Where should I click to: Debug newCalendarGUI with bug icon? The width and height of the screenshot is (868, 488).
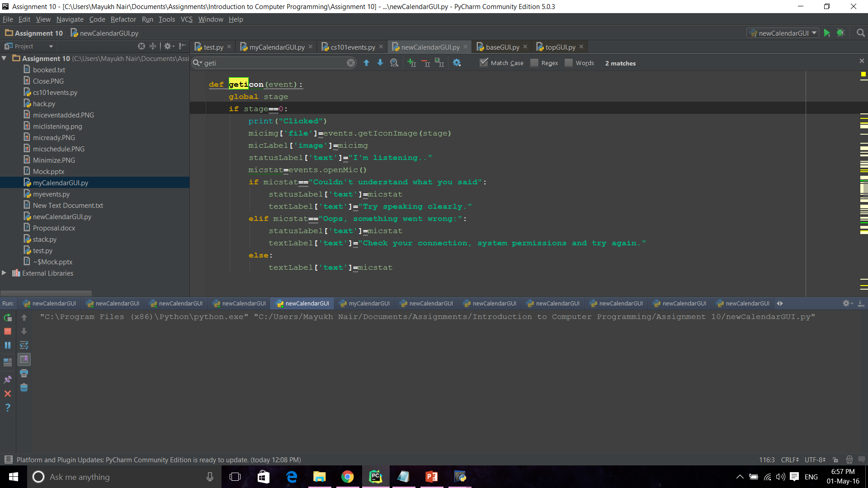841,33
